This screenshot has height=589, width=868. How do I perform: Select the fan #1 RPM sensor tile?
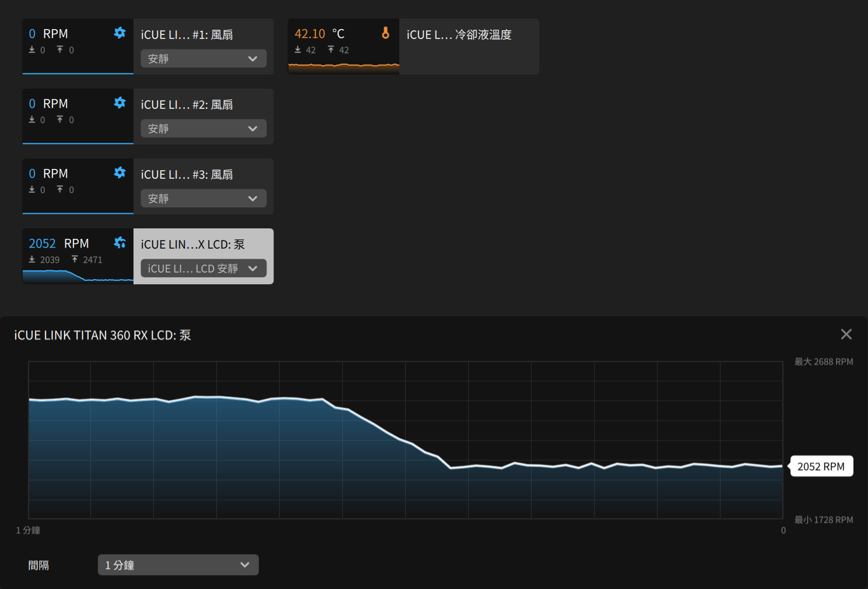click(78, 47)
